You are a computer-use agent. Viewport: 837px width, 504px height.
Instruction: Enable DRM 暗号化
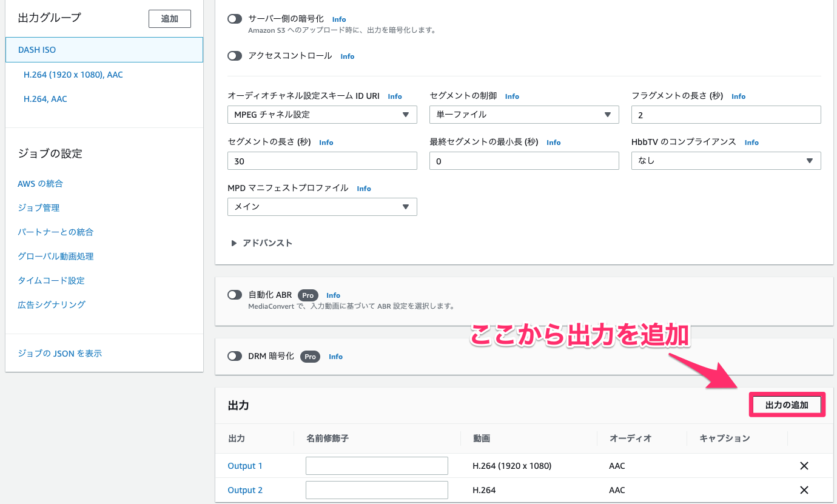point(235,356)
